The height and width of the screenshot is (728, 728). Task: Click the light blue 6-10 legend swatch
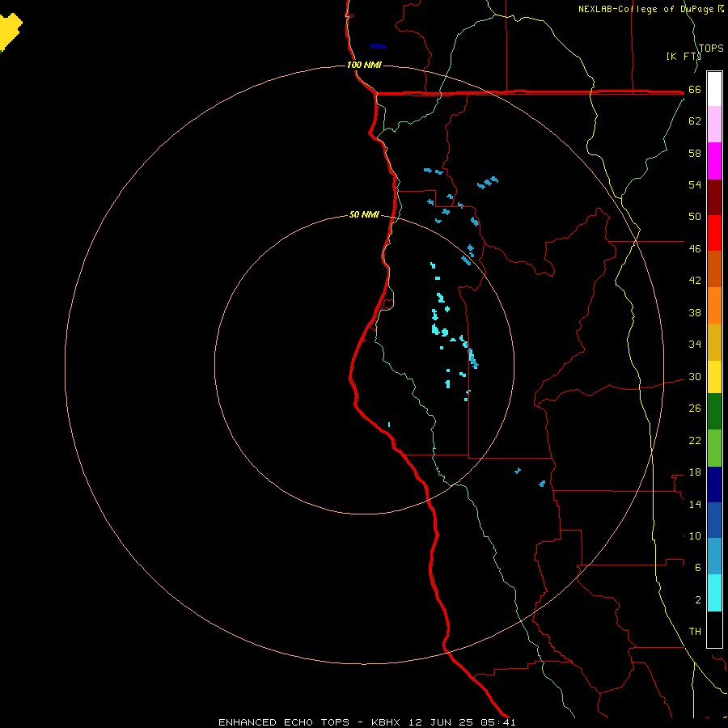pyautogui.click(x=714, y=556)
